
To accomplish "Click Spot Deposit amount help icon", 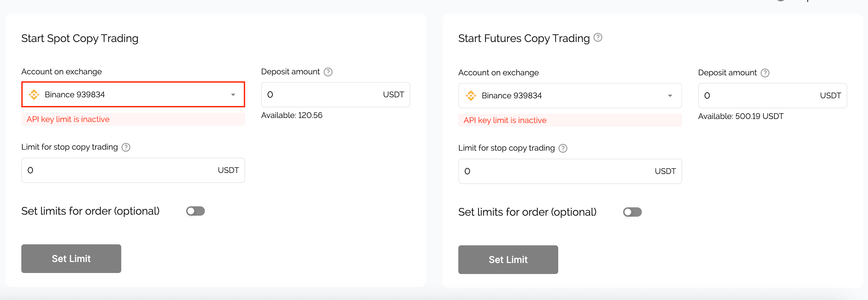I will [328, 72].
